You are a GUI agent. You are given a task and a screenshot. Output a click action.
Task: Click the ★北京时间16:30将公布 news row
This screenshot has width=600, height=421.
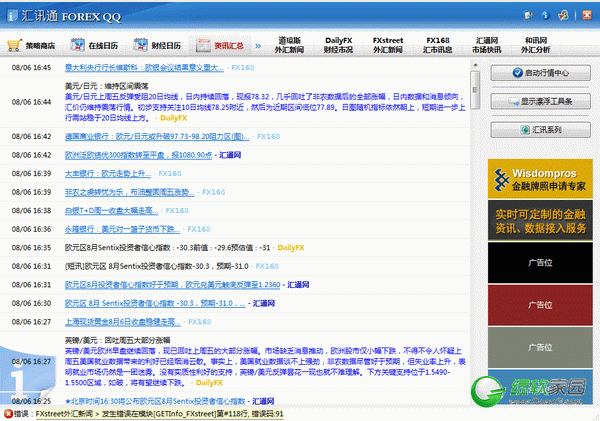point(155,401)
